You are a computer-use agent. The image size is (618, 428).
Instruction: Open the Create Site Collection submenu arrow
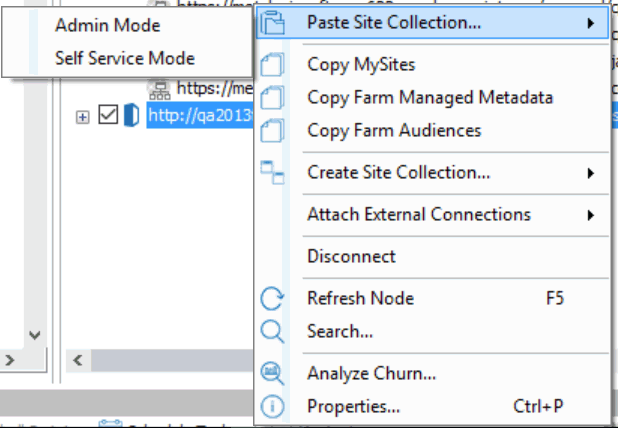(591, 173)
